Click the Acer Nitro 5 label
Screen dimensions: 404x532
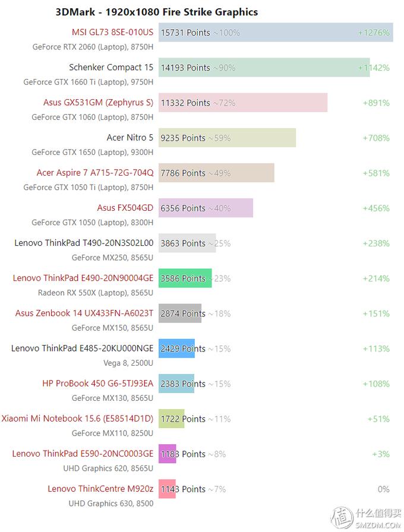[130, 138]
